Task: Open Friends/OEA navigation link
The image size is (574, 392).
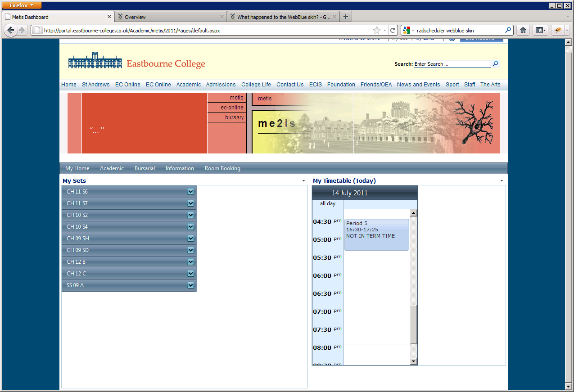Action: coord(376,85)
